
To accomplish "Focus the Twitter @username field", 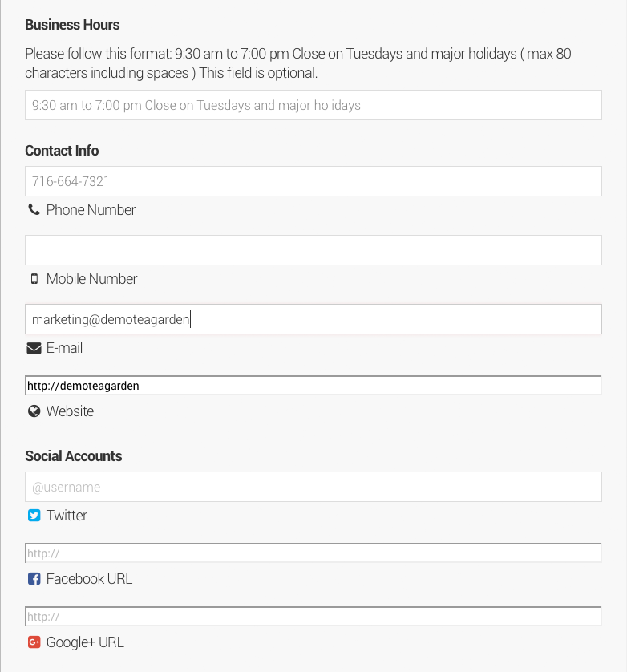I will 313,487.
